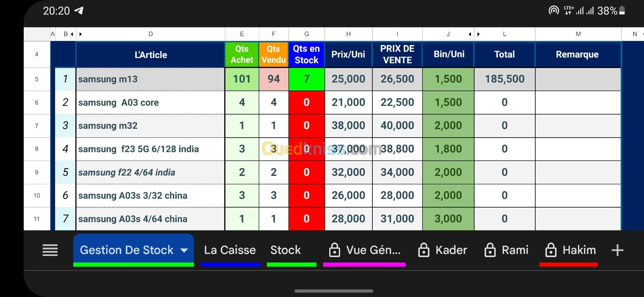This screenshot has width=644, height=297.
Task: Select samsung f22 4/64 india cell
Action: 151,172
